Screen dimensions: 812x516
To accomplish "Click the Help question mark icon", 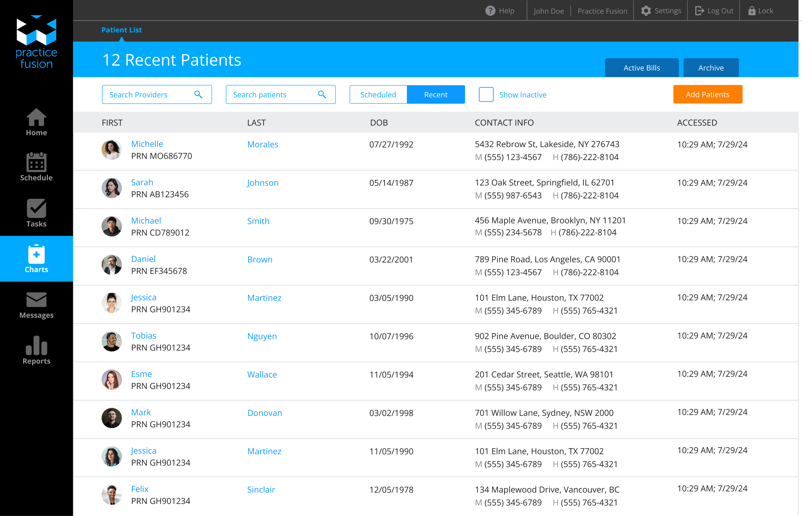I will (490, 11).
